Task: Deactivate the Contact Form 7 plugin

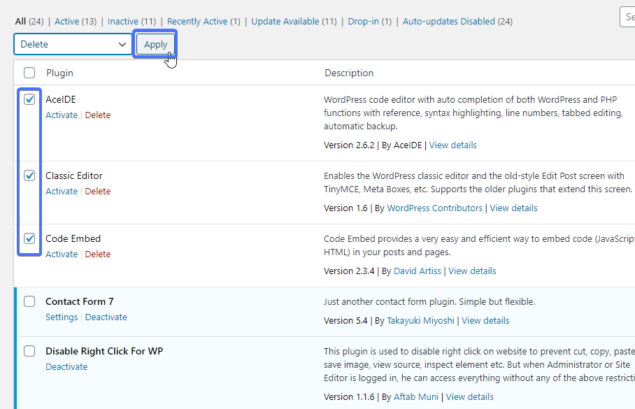Action: [106, 317]
